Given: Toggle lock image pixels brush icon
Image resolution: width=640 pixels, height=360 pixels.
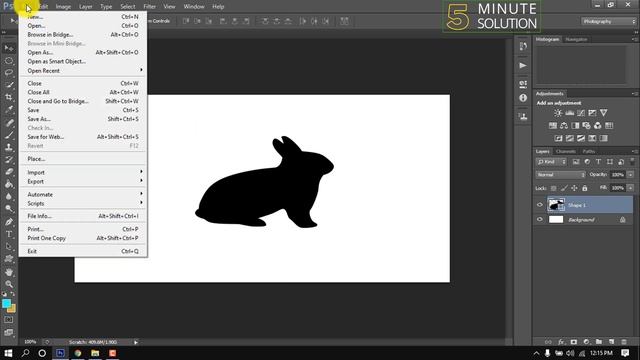Looking at the screenshot, I should tap(564, 188).
